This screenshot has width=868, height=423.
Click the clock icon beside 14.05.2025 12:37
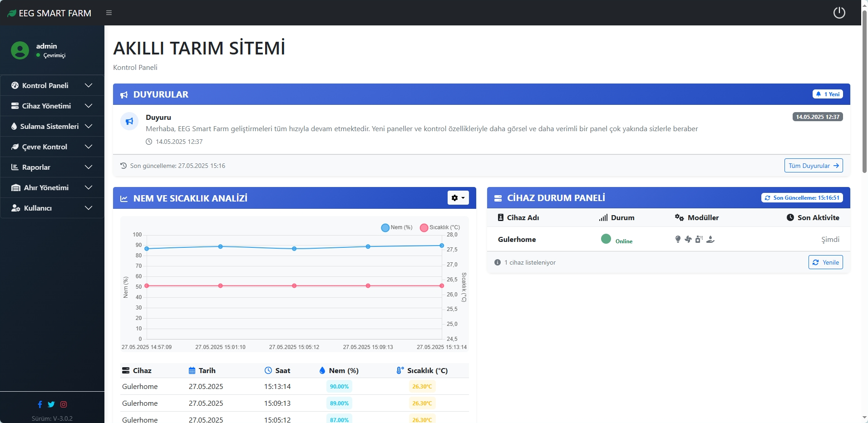pos(149,142)
